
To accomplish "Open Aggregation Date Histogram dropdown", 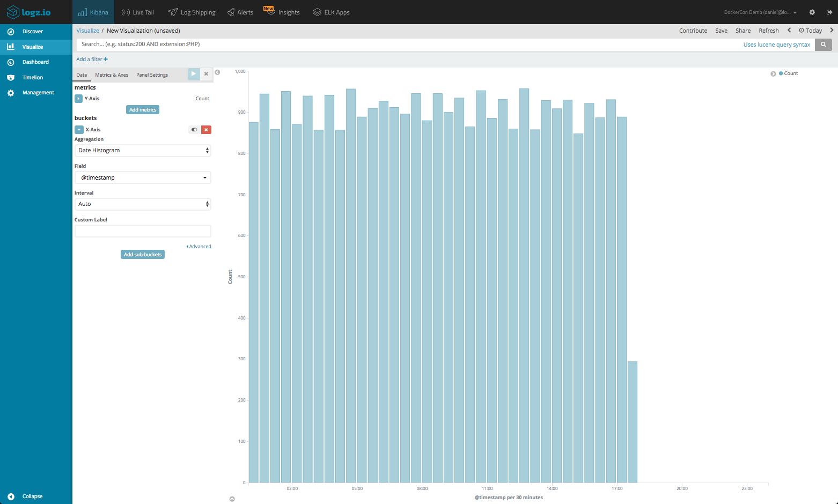I will (143, 151).
